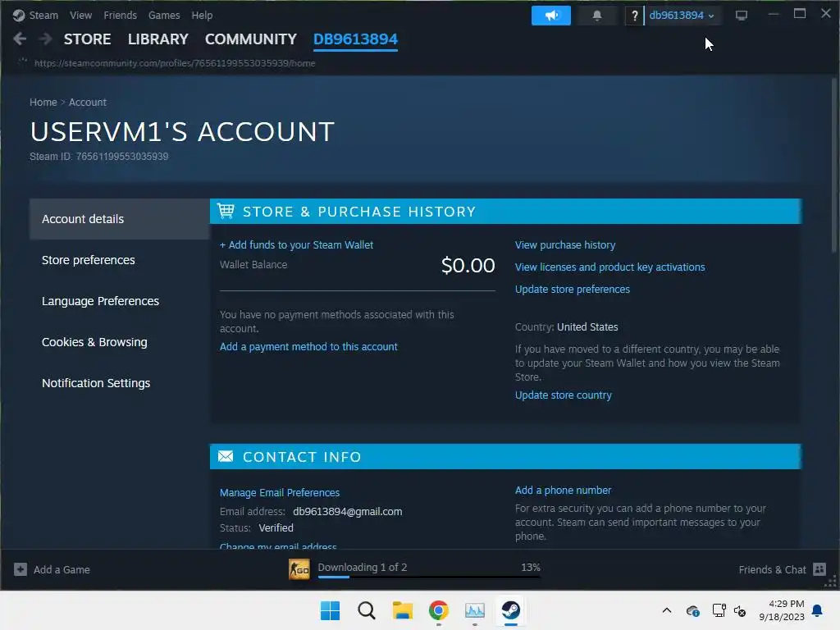Open Windows notification center bell
The width and height of the screenshot is (840, 630).
pyautogui.click(x=817, y=610)
